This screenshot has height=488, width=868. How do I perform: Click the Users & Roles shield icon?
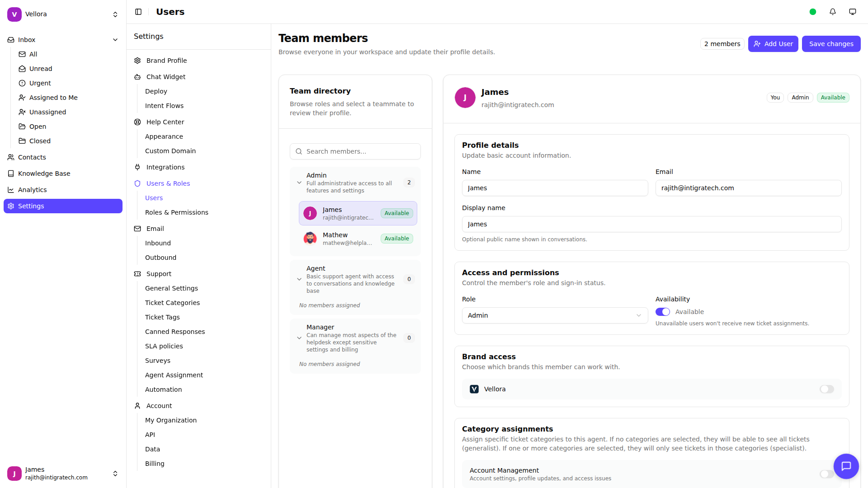coord(137,183)
